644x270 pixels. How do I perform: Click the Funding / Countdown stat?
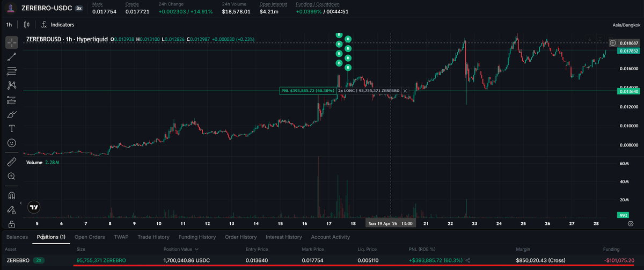pyautogui.click(x=322, y=8)
